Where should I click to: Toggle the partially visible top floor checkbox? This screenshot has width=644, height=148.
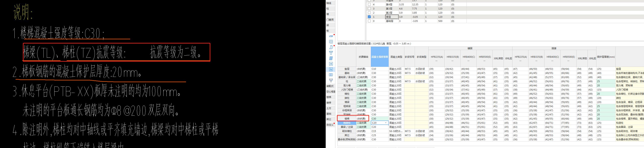tap(369, 1)
